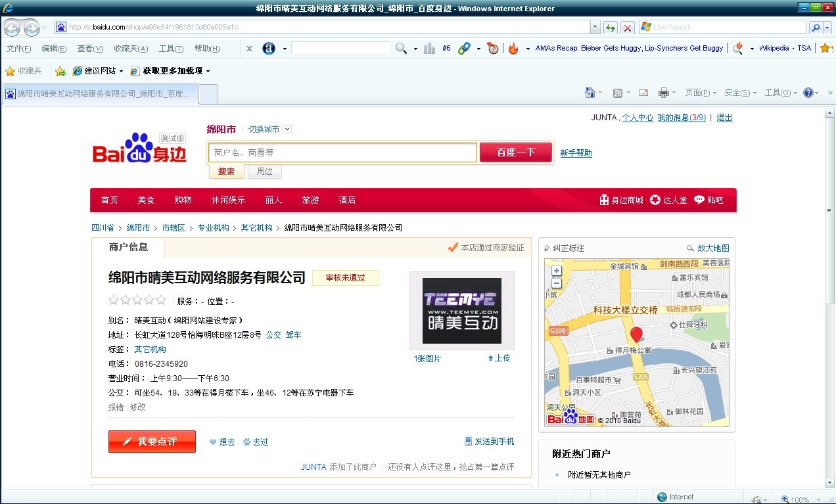
Task: Click the read mail envelope icon
Action: (643, 93)
